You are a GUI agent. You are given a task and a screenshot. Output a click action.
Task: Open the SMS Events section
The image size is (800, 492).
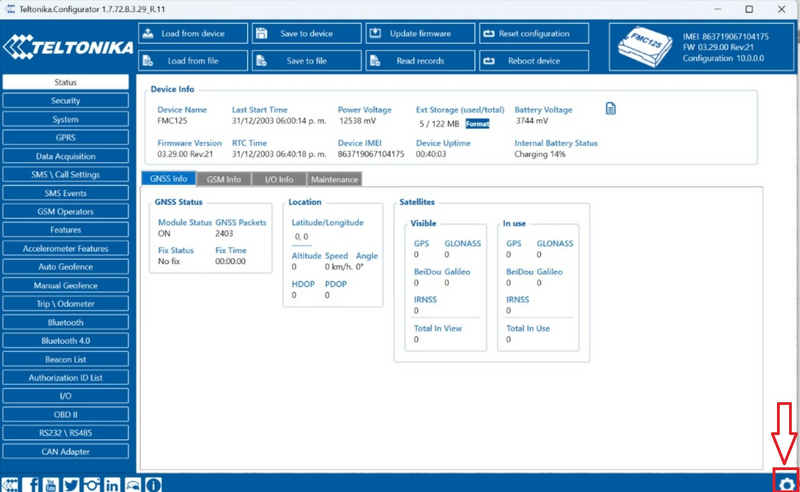pos(66,193)
